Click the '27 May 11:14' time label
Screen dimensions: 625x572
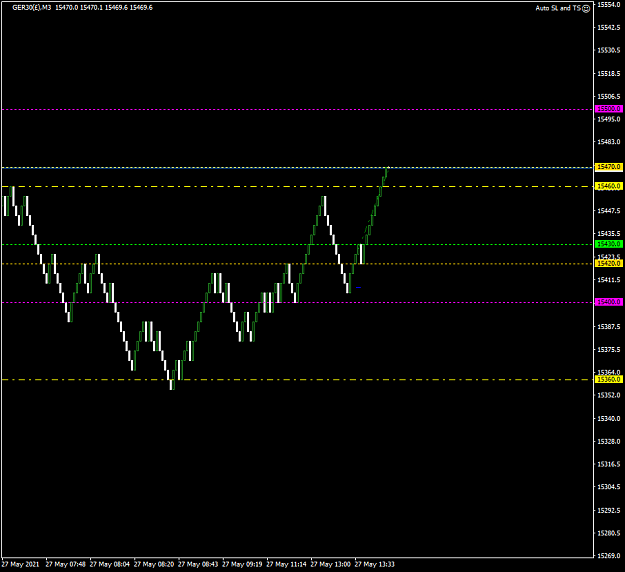[287, 564]
